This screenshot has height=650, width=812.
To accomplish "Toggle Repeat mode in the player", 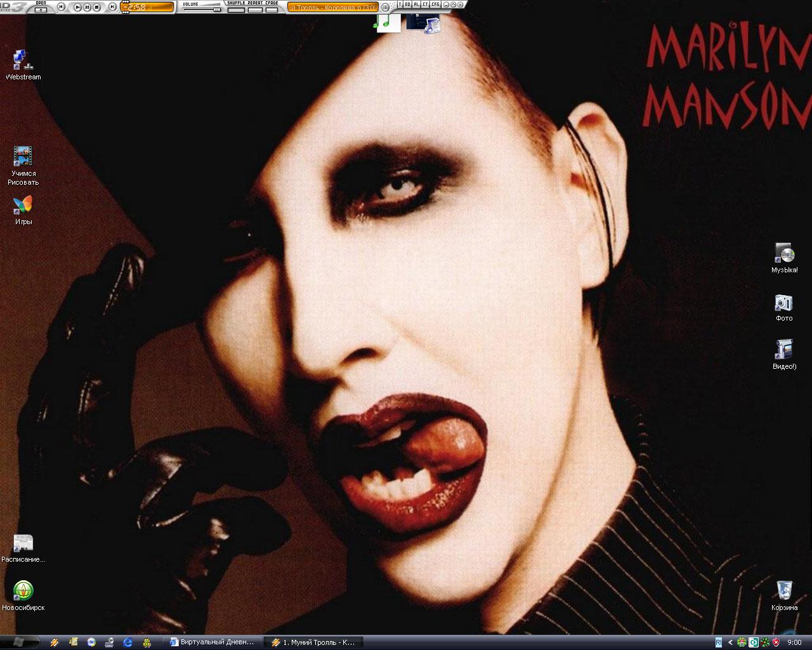I will (x=255, y=10).
